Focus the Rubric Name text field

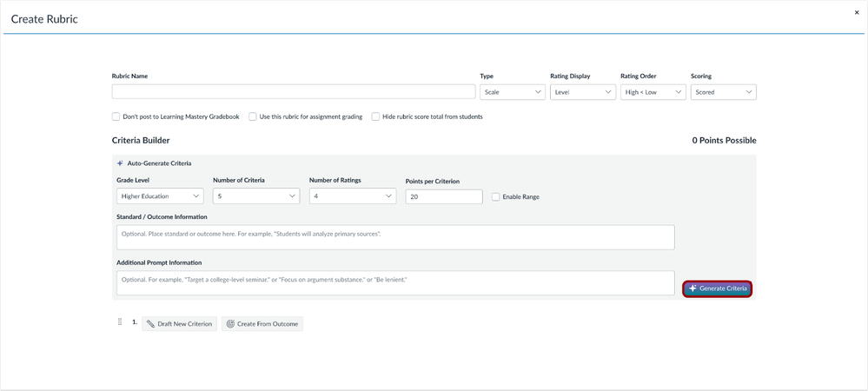click(x=293, y=92)
